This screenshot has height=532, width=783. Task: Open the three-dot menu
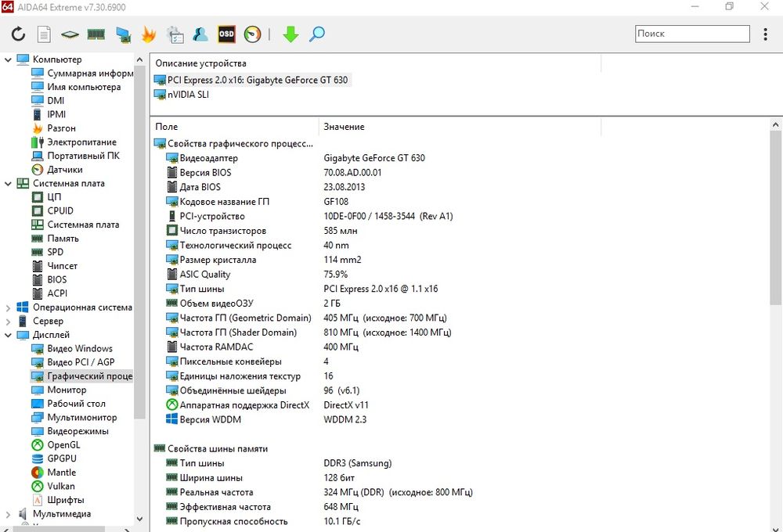765,34
